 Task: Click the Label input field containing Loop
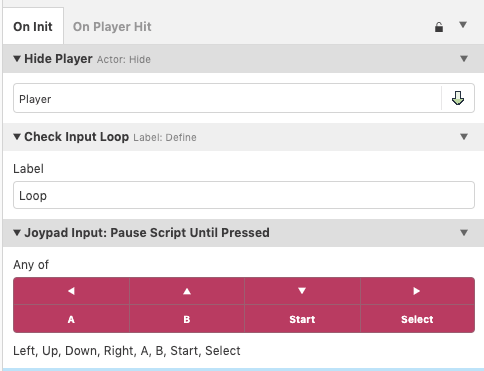pyautogui.click(x=244, y=195)
